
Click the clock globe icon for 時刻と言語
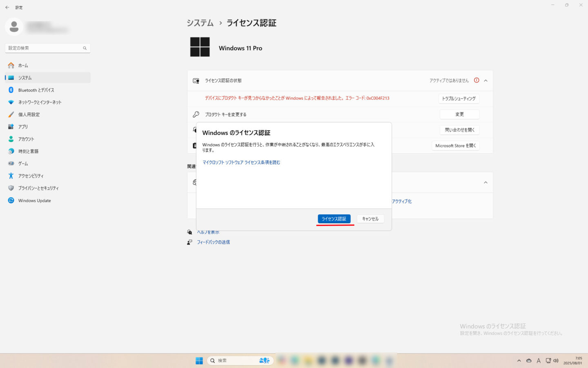pyautogui.click(x=11, y=151)
